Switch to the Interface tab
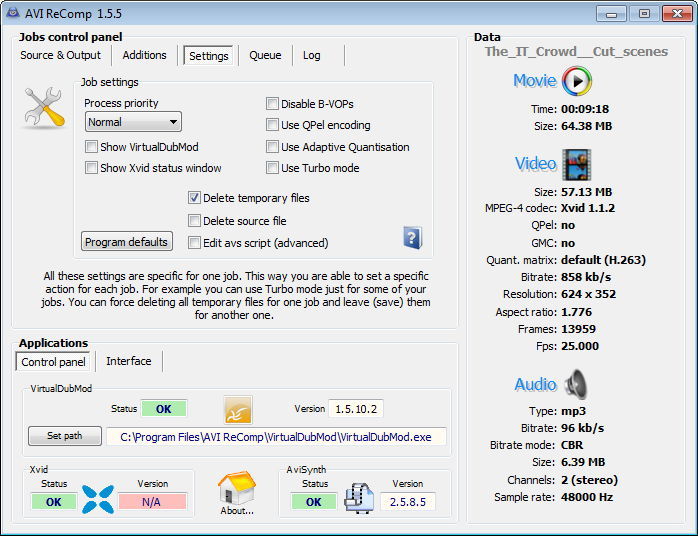Screen dimensions: 698x536 pyautogui.click(x=129, y=361)
